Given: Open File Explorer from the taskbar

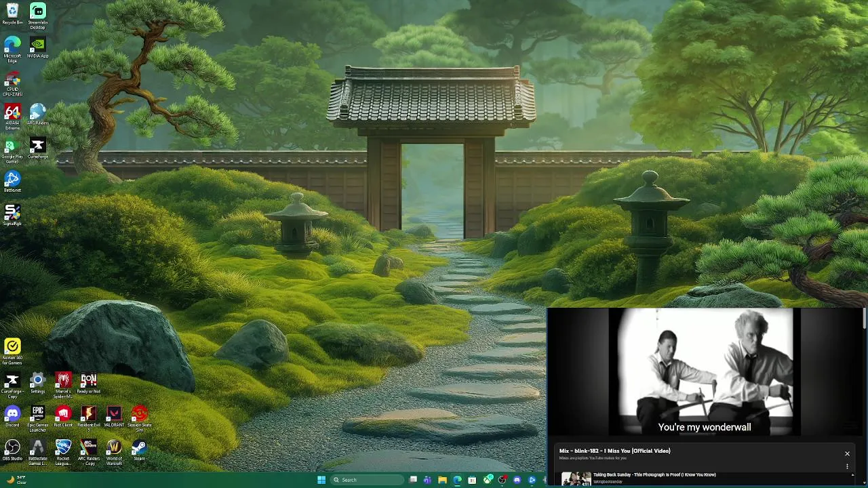Looking at the screenshot, I should coord(442,480).
